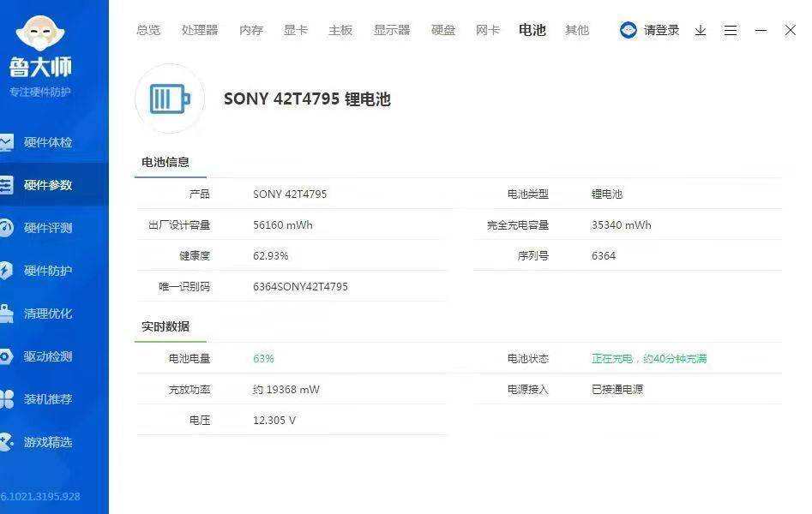
Task: Click the 实时数据 section header
Action: pyautogui.click(x=165, y=326)
